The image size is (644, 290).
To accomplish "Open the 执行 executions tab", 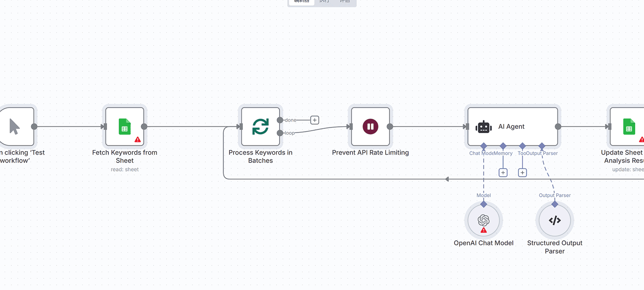I will click(x=324, y=2).
